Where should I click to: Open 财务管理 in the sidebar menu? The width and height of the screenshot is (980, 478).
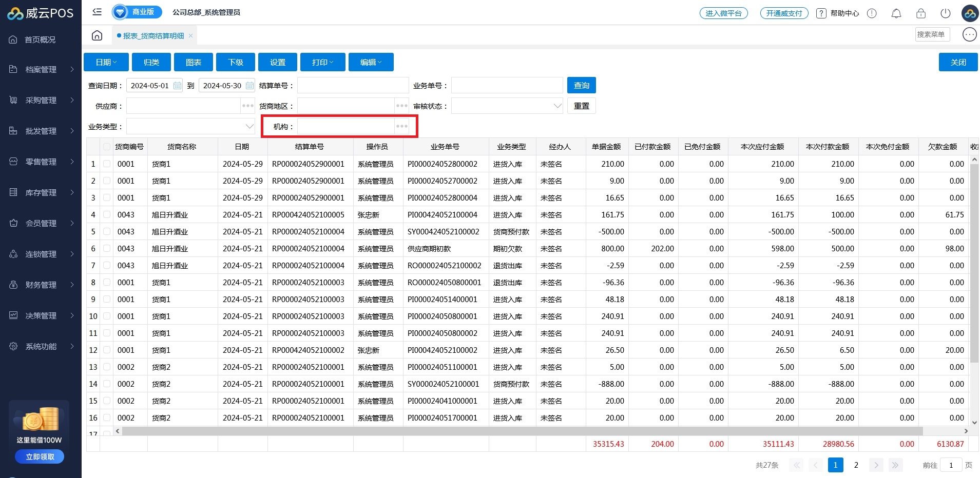tap(41, 285)
